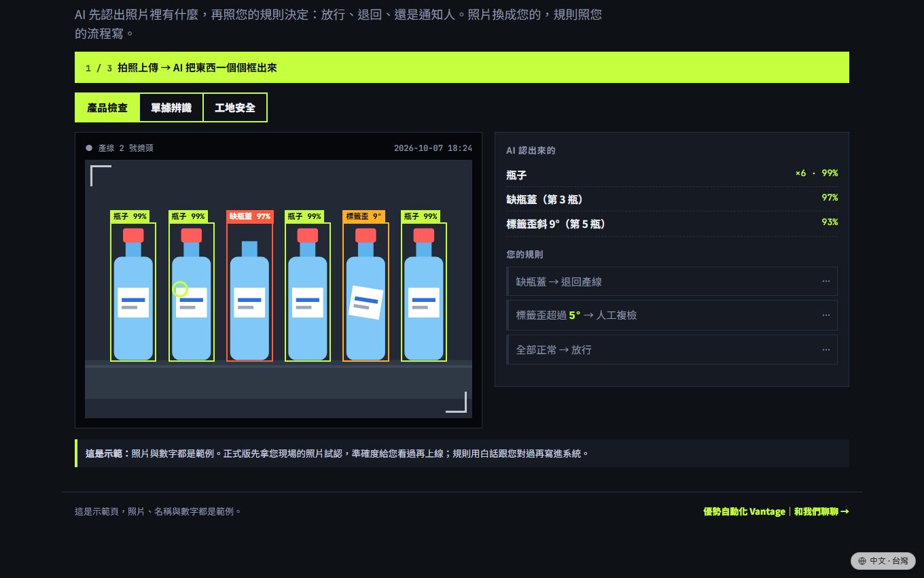Select the bottle with tilted label
924x578 pixels.
[366, 292]
